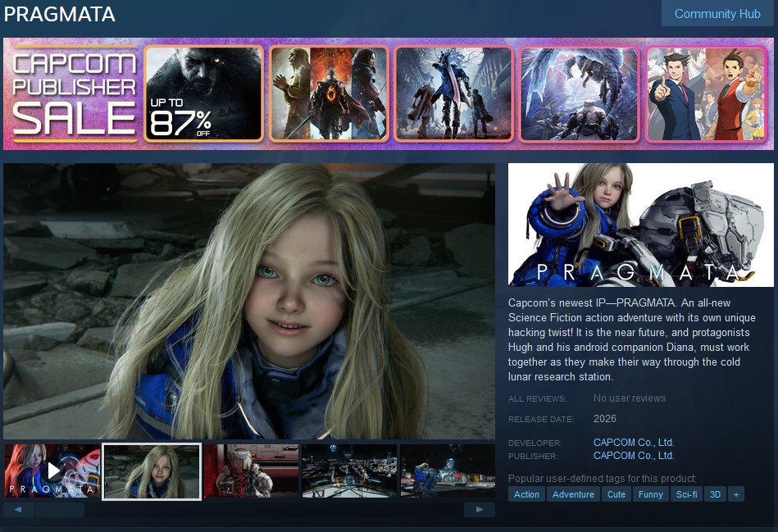Select the blue suited figure screenshot thumbnail
This screenshot has height=532, width=778.
448,471
